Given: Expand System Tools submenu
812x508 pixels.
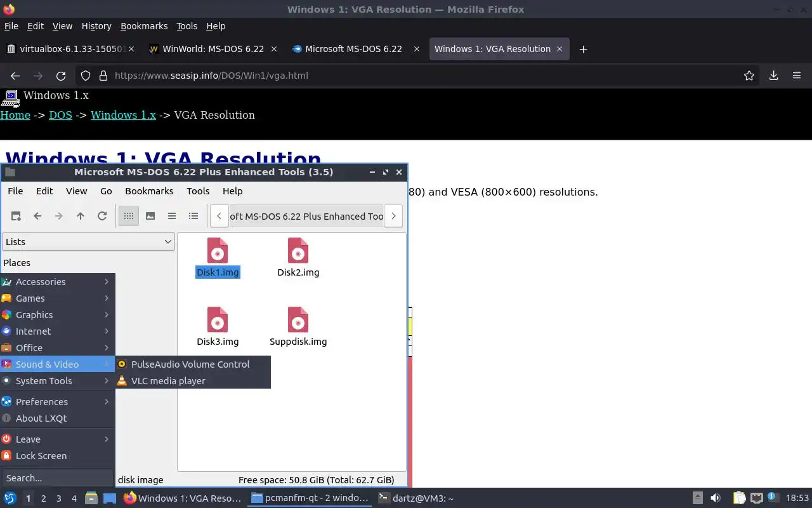Looking at the screenshot, I should pyautogui.click(x=57, y=381).
